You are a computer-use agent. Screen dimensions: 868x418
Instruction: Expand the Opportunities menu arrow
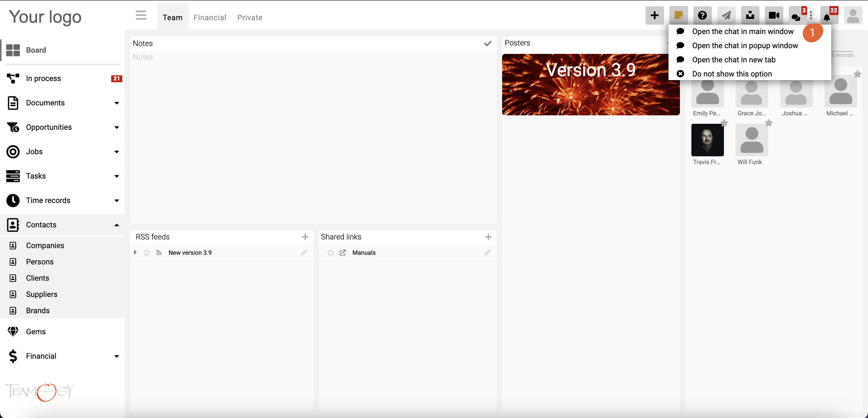point(117,127)
